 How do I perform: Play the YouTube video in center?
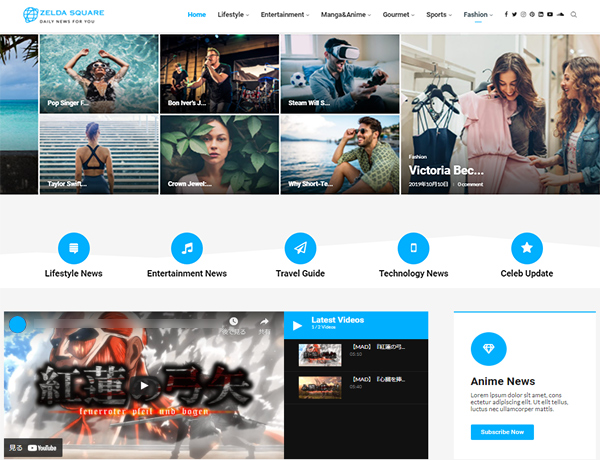point(144,385)
